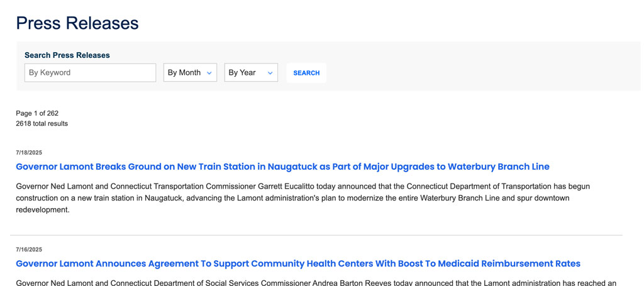Click "Waterbury Branch Line" in first headline
Screen dimensions: 644x286
click(x=498, y=167)
